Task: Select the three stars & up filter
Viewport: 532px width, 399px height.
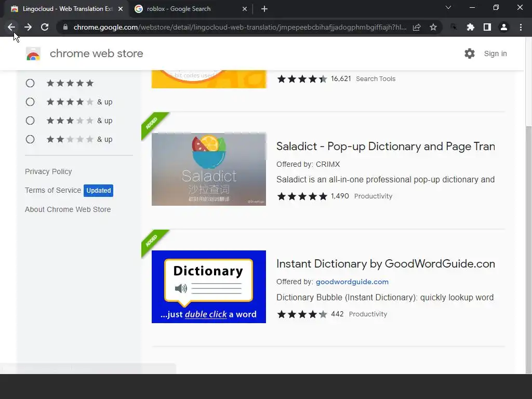Action: (x=30, y=121)
